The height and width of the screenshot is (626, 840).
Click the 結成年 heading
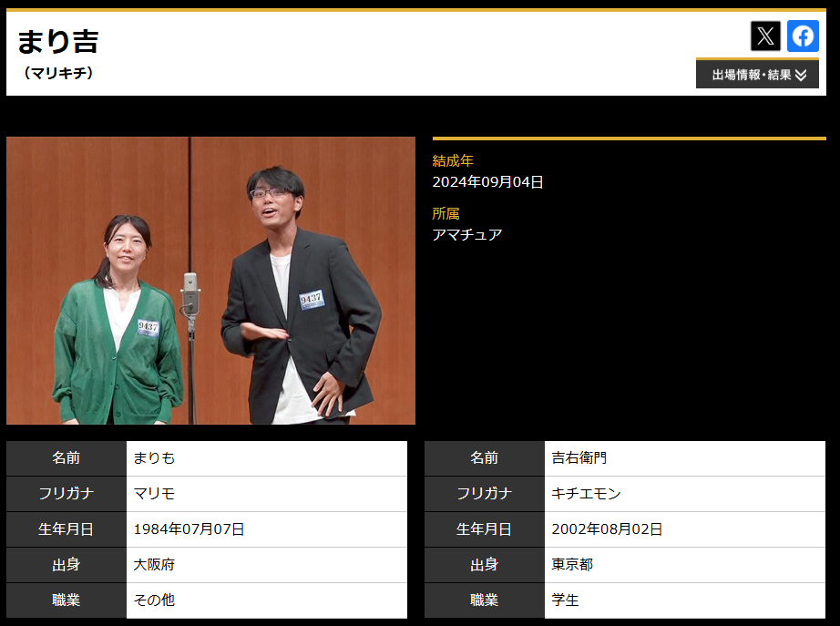pyautogui.click(x=453, y=160)
